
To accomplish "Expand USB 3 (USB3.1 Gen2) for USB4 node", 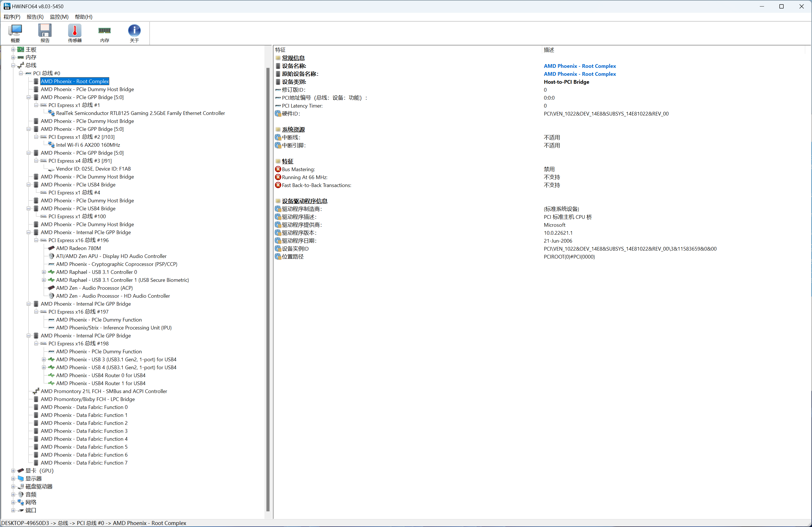I will [44, 359].
